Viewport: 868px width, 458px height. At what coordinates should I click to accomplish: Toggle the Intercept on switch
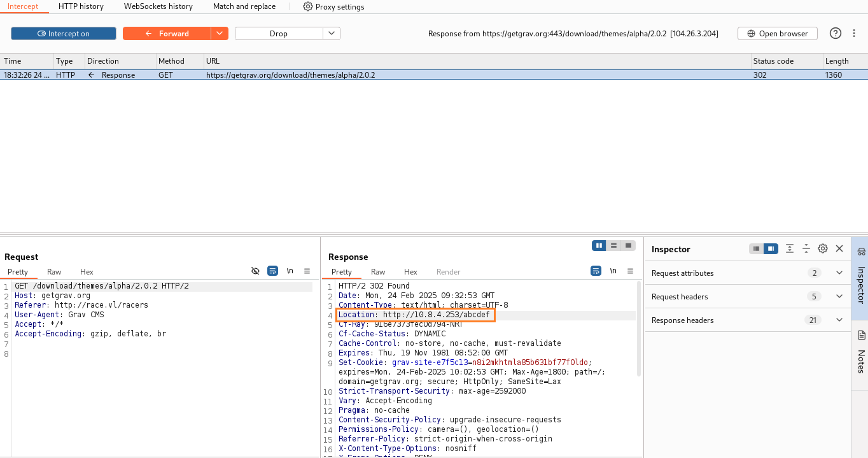(x=64, y=34)
